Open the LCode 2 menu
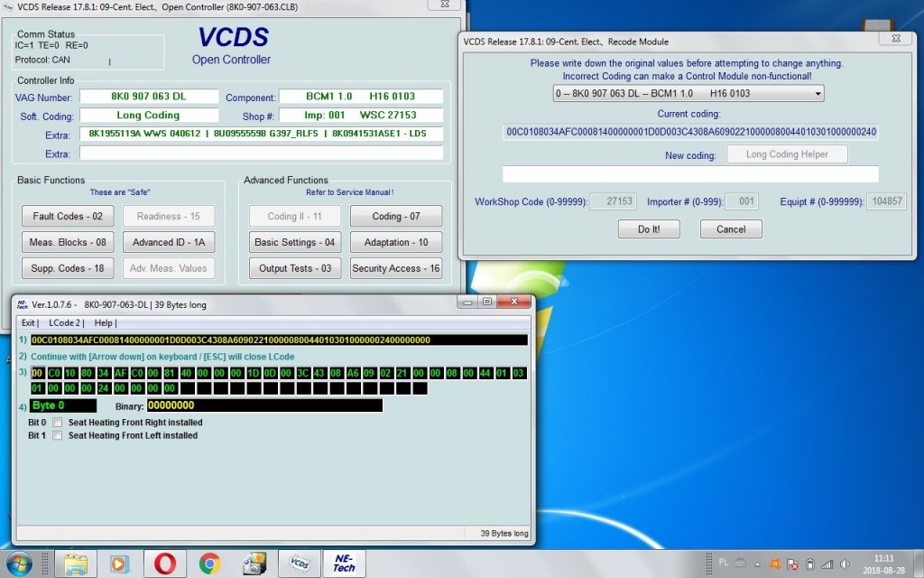The height and width of the screenshot is (578, 924). 65,322
